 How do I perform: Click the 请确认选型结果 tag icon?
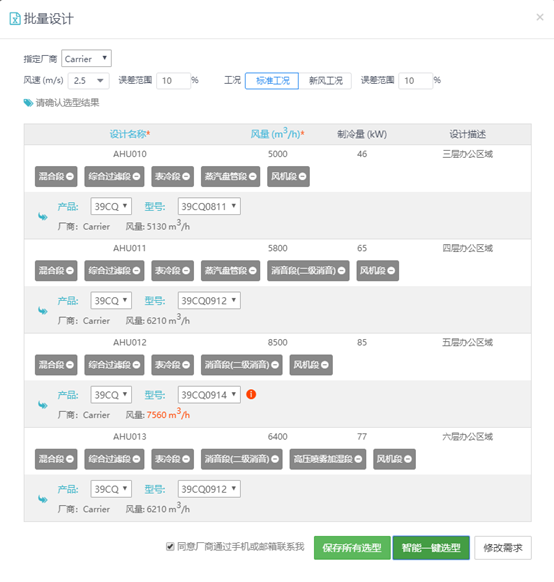28,102
